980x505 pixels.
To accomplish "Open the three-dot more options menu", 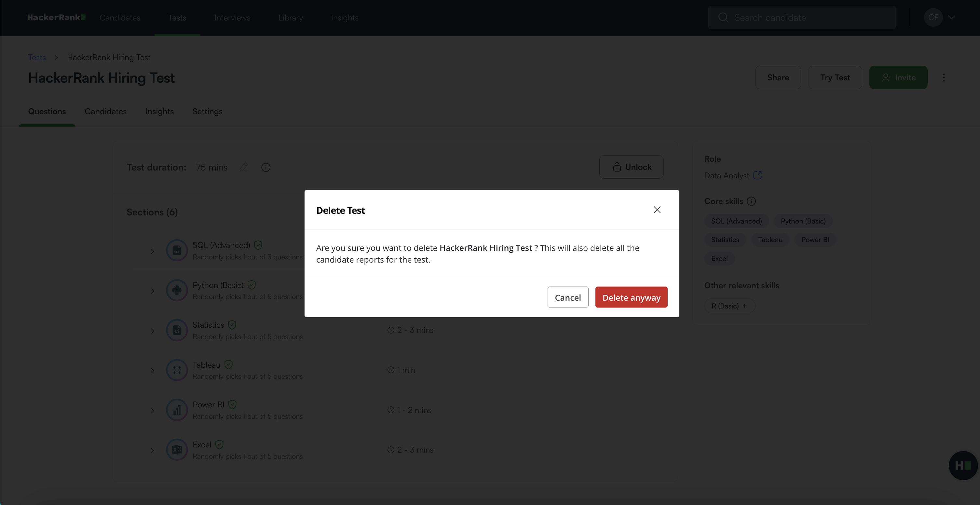I will coord(944,78).
